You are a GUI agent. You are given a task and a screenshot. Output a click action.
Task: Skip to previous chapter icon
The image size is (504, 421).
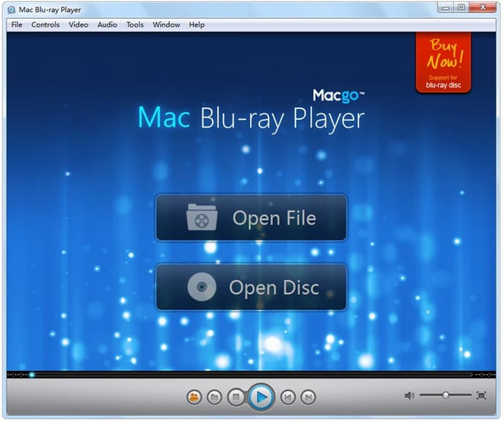(x=289, y=397)
